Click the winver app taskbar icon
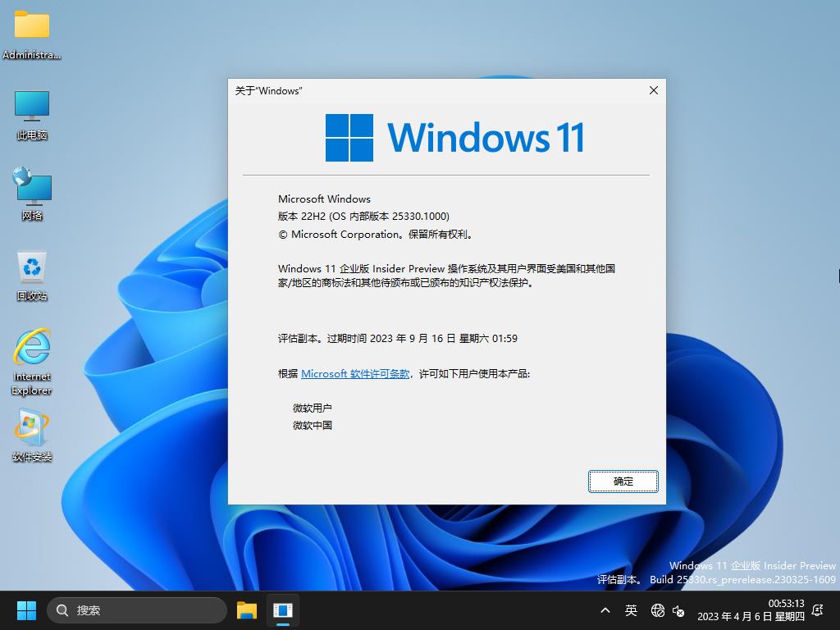This screenshot has width=840, height=630. (282, 610)
